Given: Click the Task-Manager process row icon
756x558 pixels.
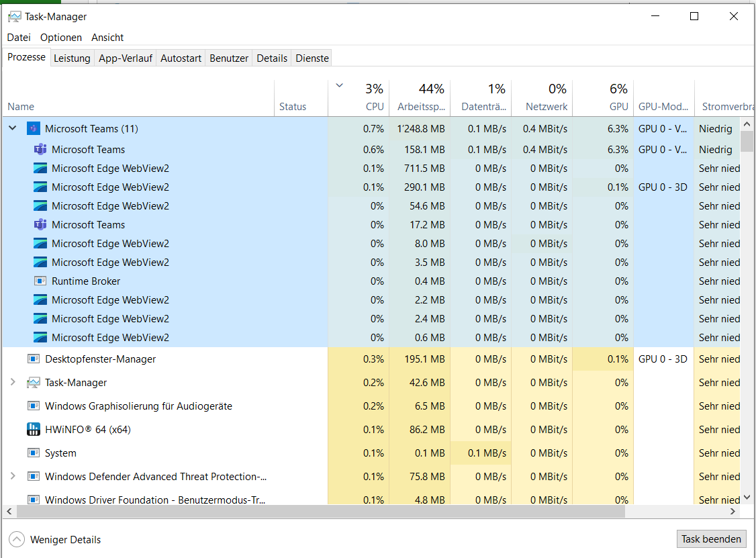Looking at the screenshot, I should [34, 383].
